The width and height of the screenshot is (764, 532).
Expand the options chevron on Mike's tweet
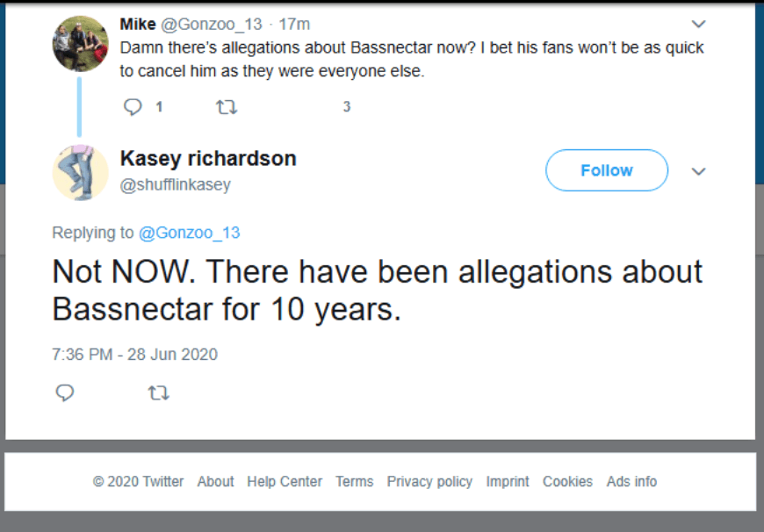[x=699, y=24]
